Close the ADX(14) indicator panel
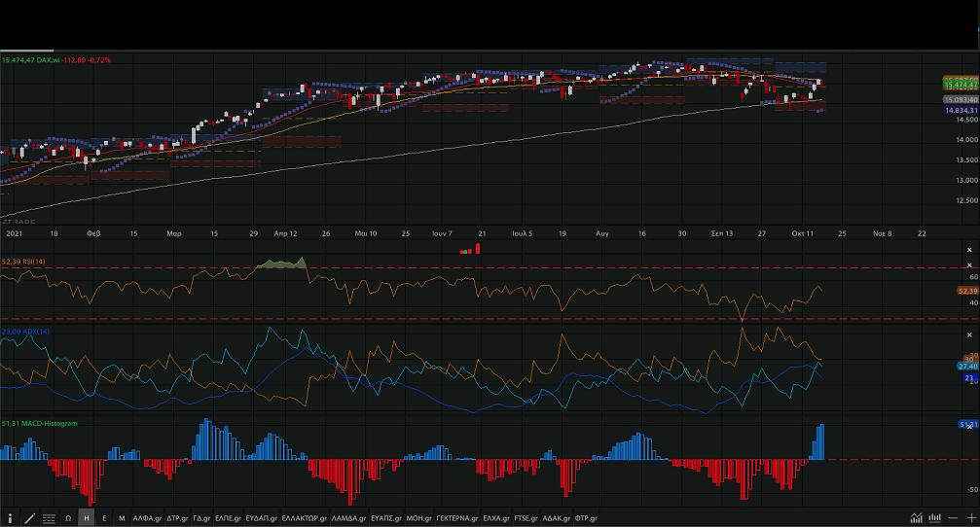Viewport: 980px width, 527px height. click(x=969, y=333)
